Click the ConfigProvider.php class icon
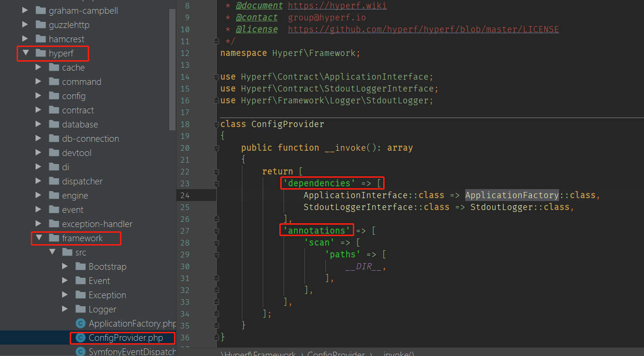The image size is (644, 356). pyautogui.click(x=80, y=338)
